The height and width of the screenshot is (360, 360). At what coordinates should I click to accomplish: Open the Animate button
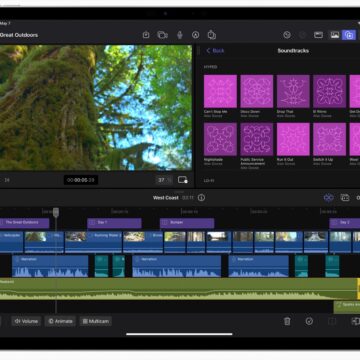pyautogui.click(x=60, y=321)
